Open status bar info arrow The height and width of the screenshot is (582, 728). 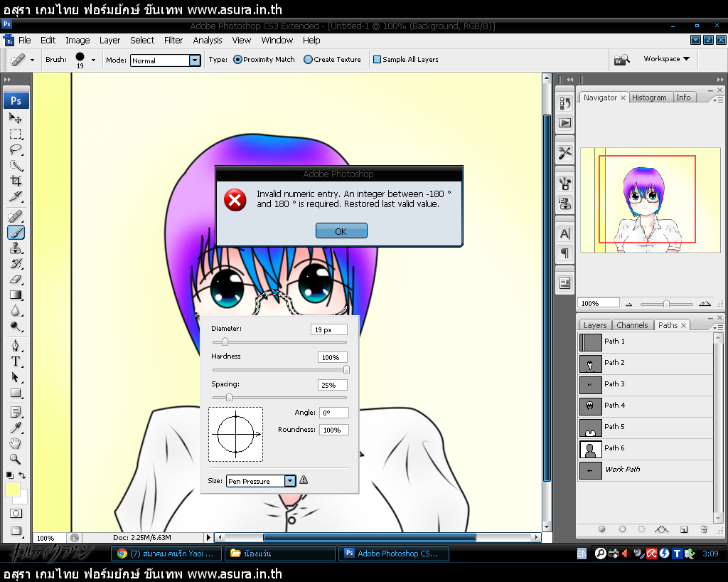click(x=208, y=537)
